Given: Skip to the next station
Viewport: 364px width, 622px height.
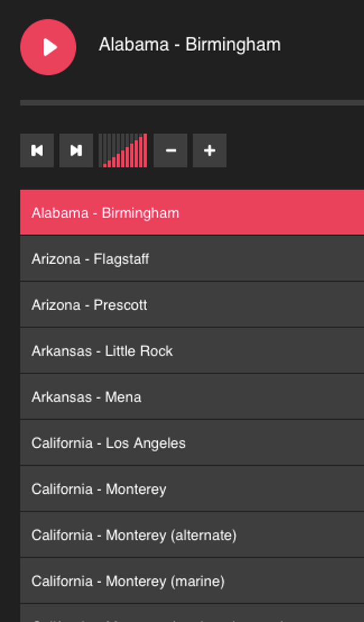Looking at the screenshot, I should click(76, 151).
